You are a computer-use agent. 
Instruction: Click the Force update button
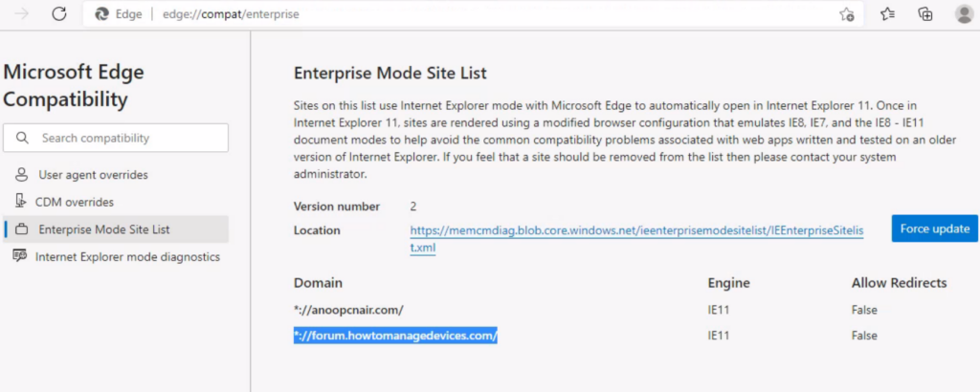click(934, 229)
